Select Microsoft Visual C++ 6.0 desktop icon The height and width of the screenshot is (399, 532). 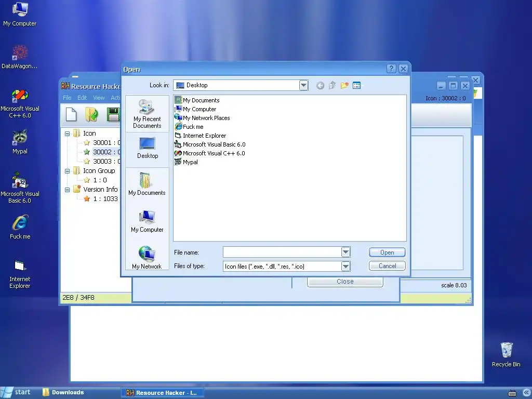click(20, 103)
